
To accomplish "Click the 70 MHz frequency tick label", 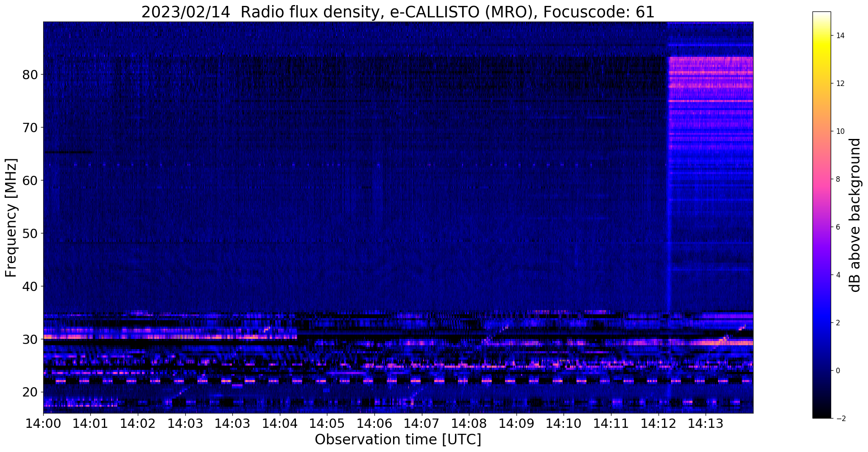I will [30, 128].
